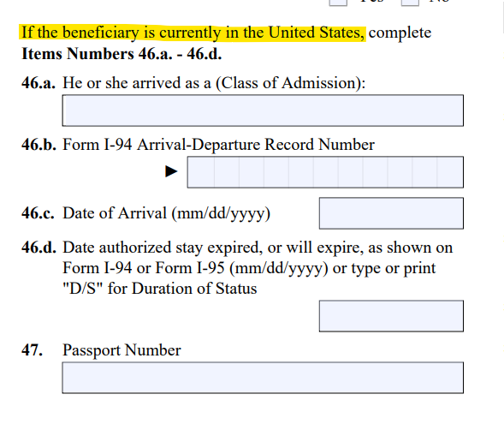The image size is (504, 430).
Task: Click the bold "Items Numbers 46.a. - 46.d." text
Action: (122, 53)
